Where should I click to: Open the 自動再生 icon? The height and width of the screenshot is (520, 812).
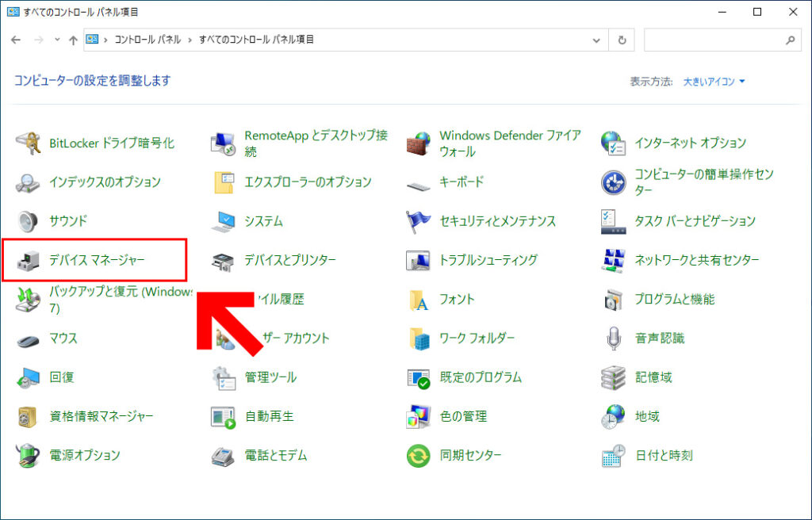[x=223, y=417]
